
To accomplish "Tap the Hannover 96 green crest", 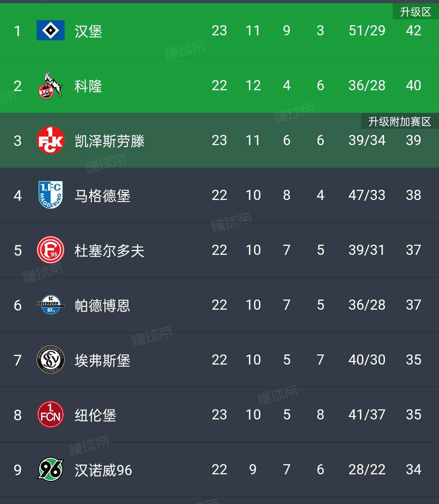I will [50, 469].
